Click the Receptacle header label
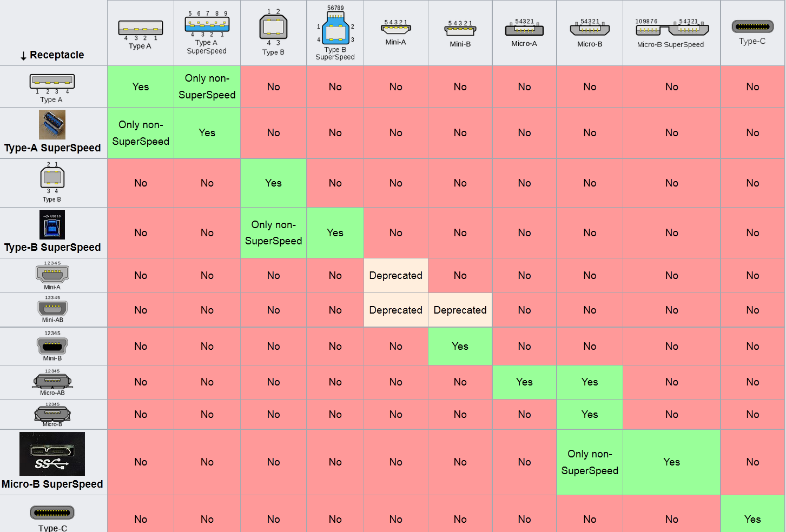Image resolution: width=786 pixels, height=532 pixels. point(57,55)
